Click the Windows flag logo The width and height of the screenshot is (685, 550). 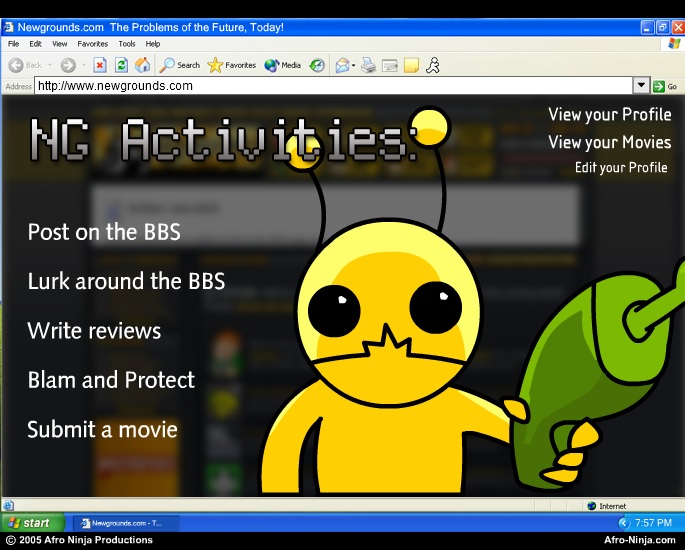tap(674, 44)
